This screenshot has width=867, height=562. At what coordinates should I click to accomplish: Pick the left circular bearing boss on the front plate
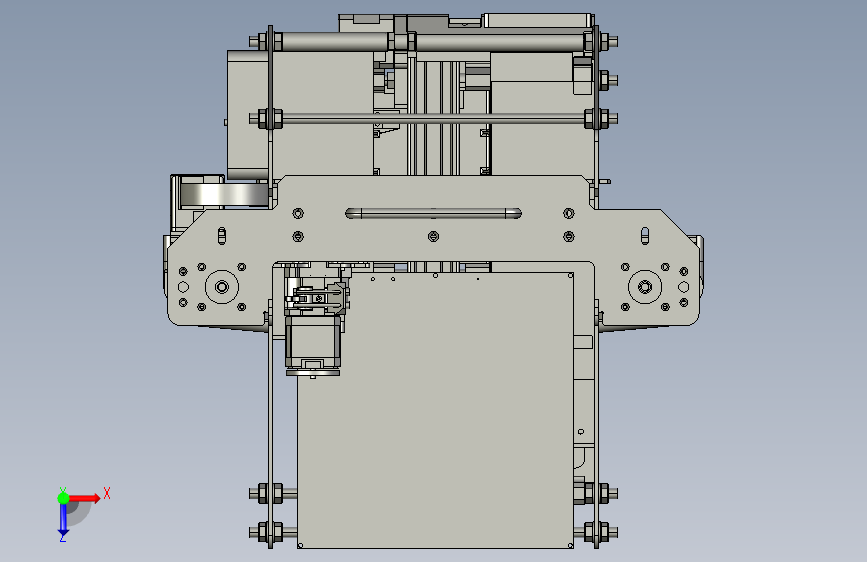[x=222, y=287]
